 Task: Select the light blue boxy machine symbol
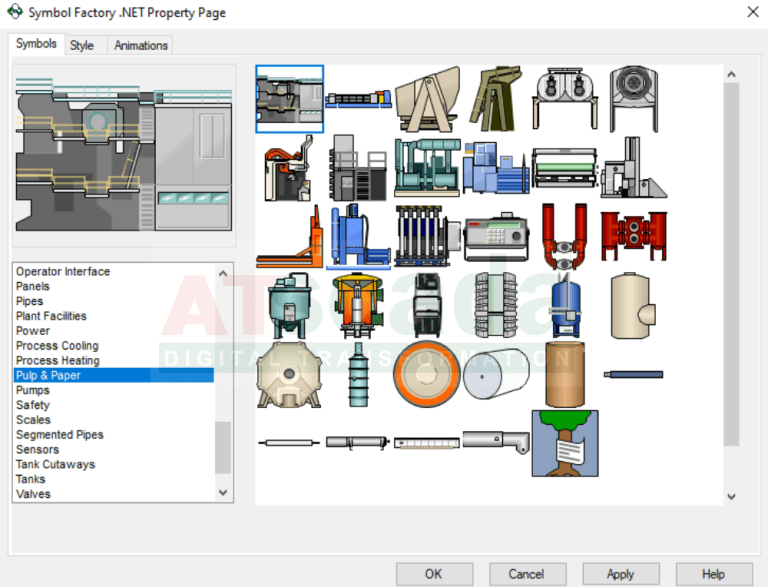496,168
